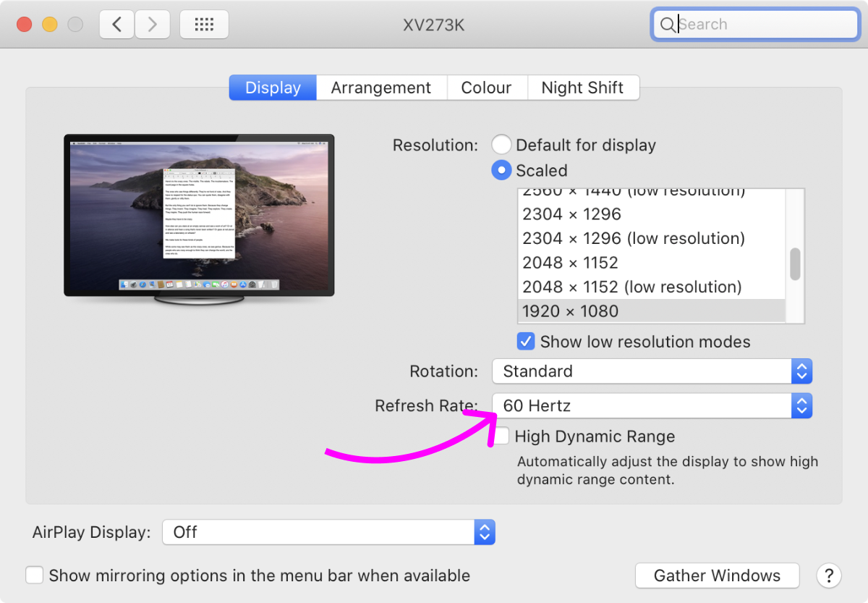Click the Gather Windows button
The image size is (868, 603).
click(717, 575)
